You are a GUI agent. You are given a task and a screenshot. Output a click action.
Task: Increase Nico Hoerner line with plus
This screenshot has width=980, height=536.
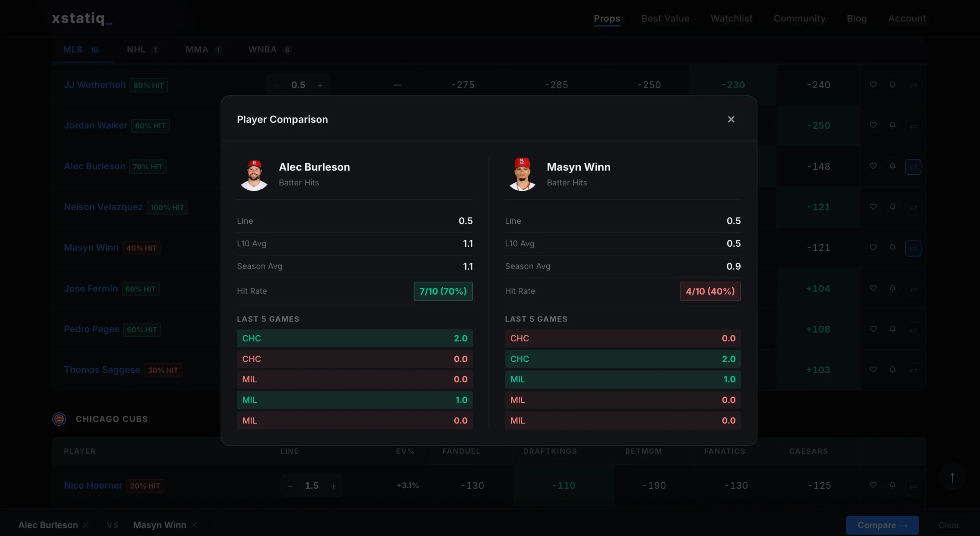[x=333, y=486]
